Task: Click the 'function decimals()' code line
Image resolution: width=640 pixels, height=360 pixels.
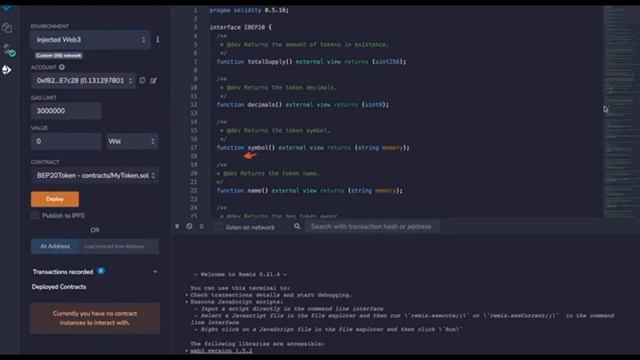Action: [303, 104]
